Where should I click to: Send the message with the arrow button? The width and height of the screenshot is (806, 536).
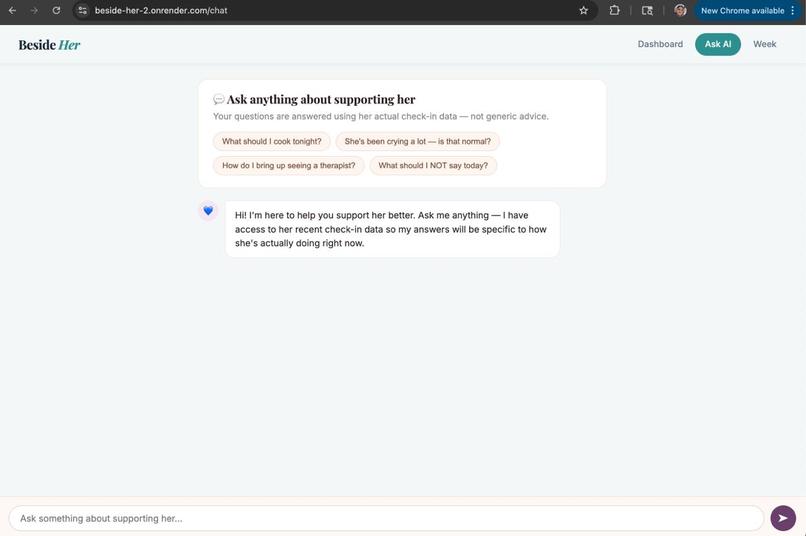point(783,518)
